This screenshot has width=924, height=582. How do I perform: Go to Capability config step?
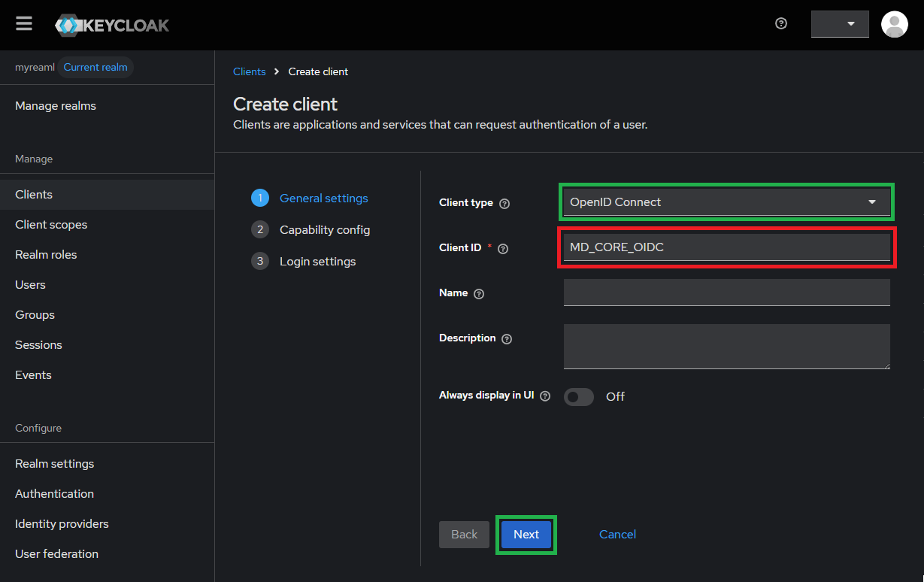[x=324, y=230]
